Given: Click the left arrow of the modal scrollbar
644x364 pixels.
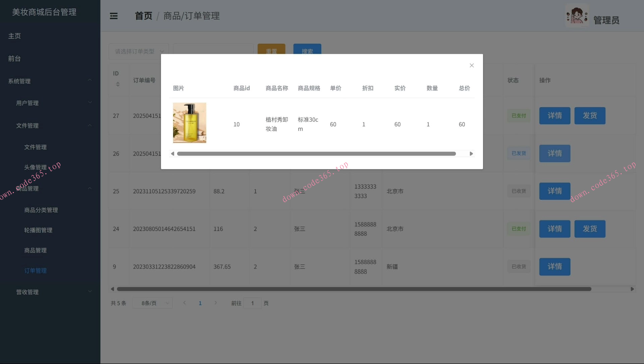Looking at the screenshot, I should (x=172, y=153).
